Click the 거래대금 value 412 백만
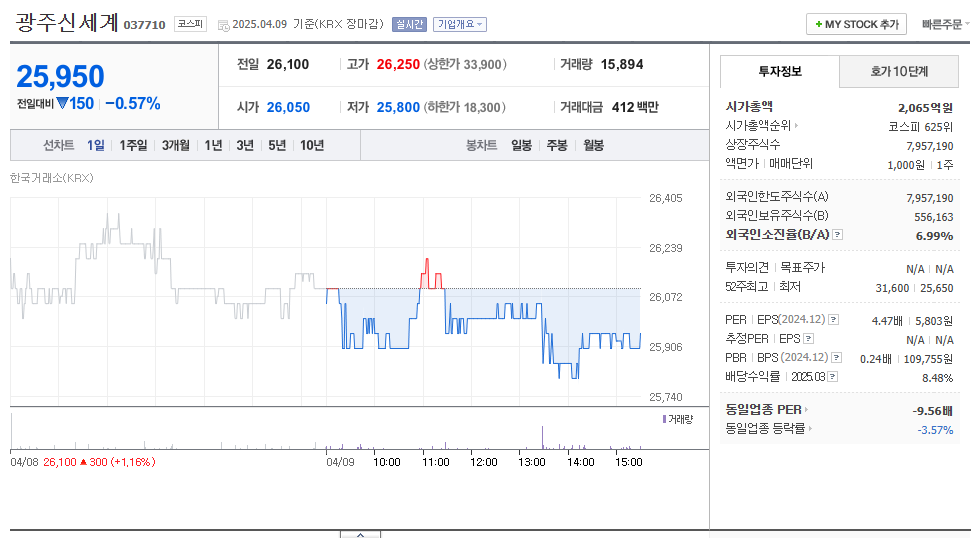979x538 pixels. point(635,107)
